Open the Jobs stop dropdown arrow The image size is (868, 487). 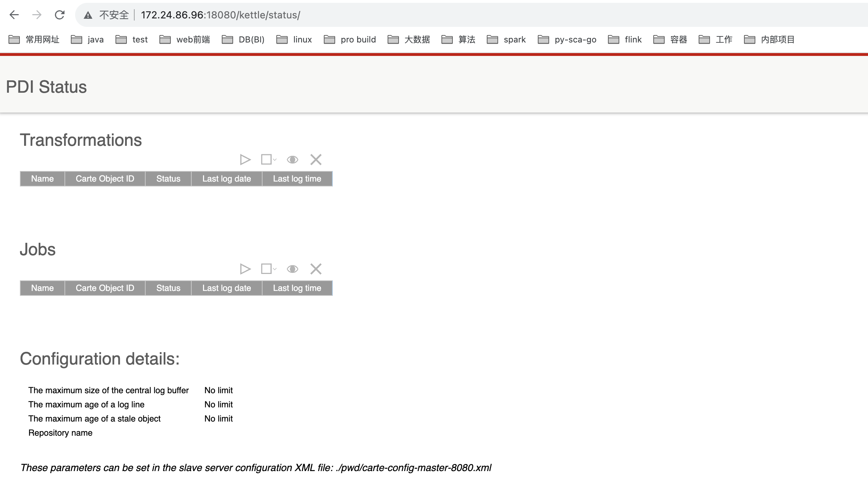tap(275, 269)
